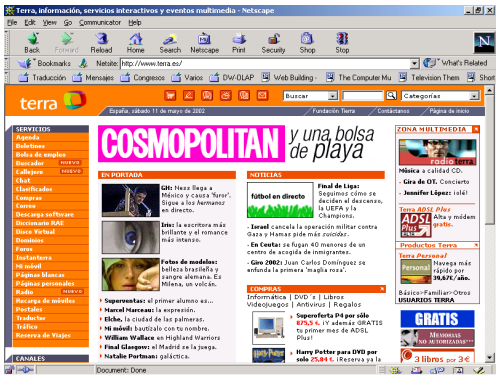Open the URL history dropdown arrow

[x=414, y=63]
